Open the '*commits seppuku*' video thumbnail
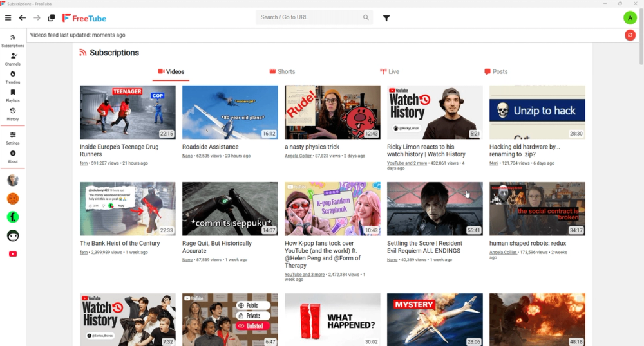 [230, 208]
